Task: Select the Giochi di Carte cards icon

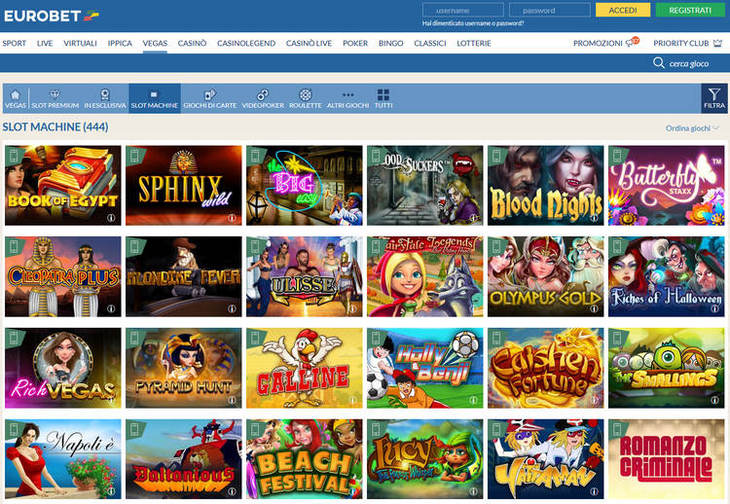Action: click(210, 94)
